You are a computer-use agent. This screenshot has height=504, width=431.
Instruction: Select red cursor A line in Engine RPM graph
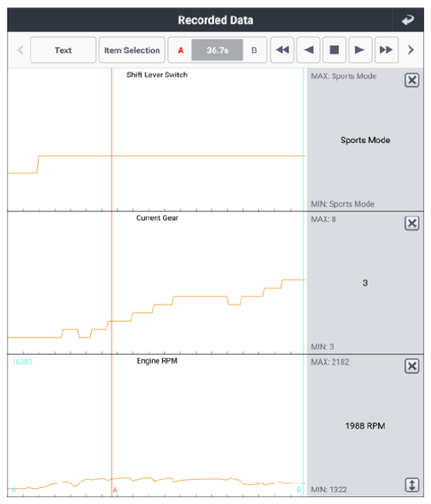coord(112,425)
